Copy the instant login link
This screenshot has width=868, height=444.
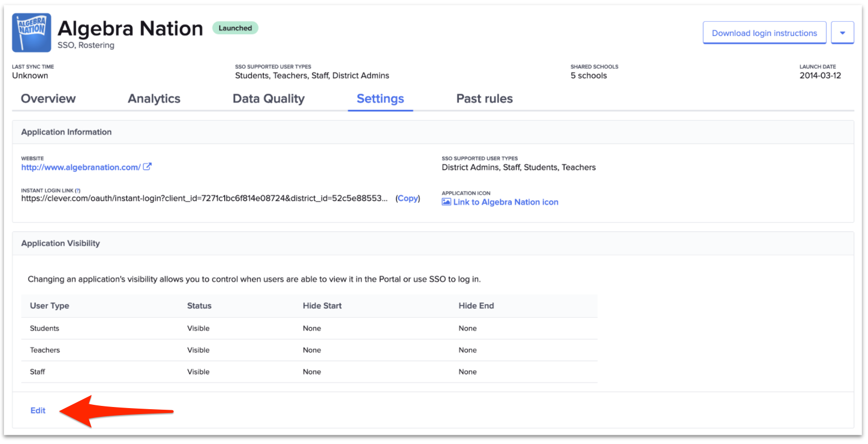(x=408, y=199)
